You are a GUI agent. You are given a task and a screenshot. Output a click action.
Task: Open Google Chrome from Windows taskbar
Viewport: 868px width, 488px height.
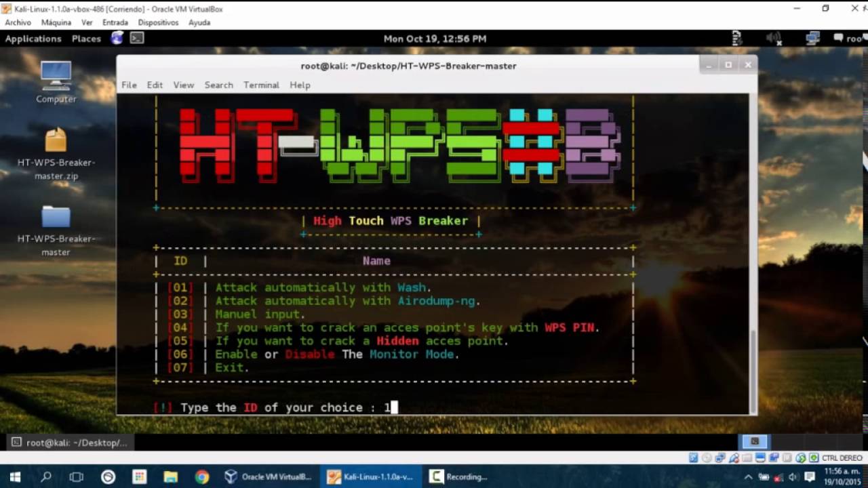[x=202, y=477]
